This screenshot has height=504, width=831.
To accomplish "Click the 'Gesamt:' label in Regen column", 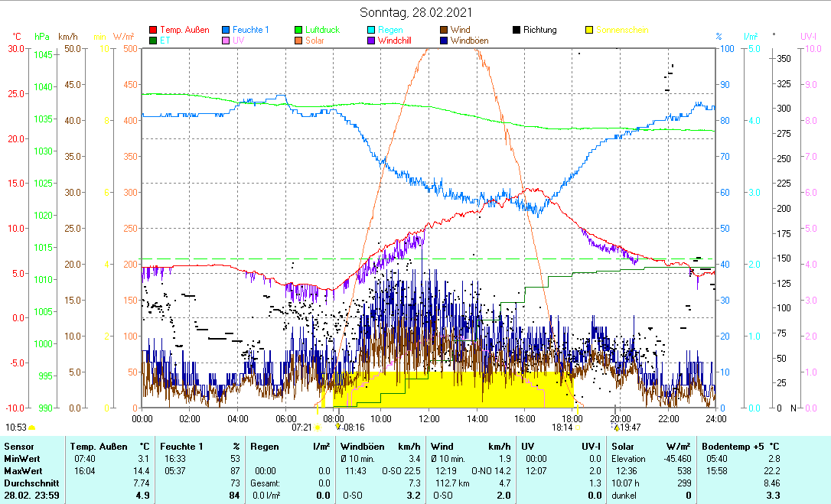I will (265, 483).
